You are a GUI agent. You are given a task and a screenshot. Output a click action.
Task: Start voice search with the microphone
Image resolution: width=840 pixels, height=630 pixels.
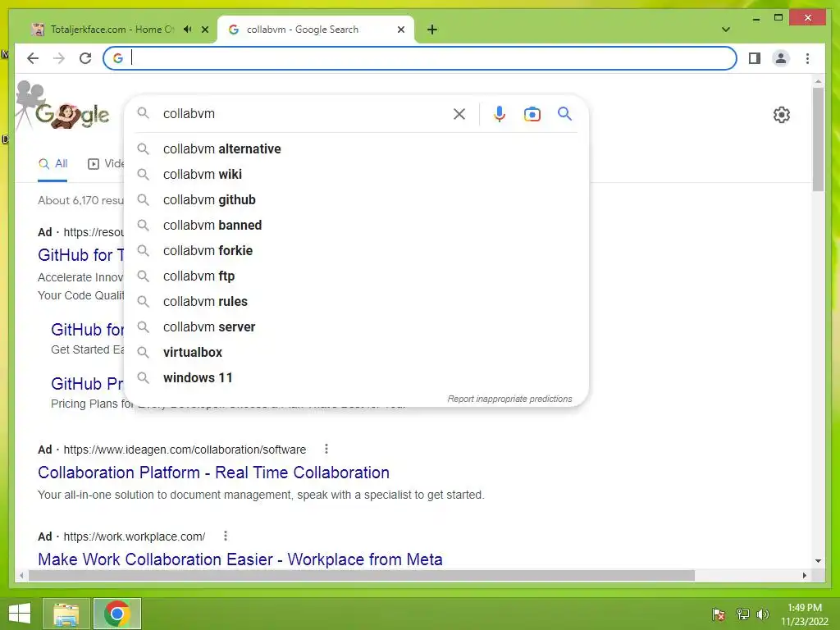coord(500,113)
